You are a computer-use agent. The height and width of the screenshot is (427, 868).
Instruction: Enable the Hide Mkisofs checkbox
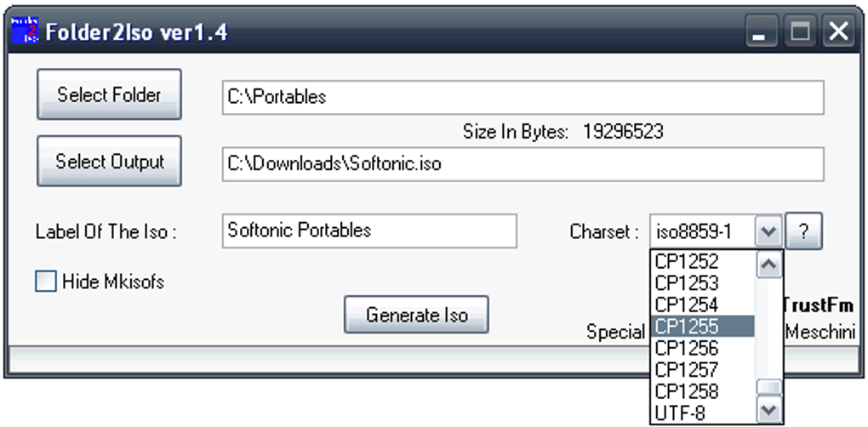pyautogui.click(x=46, y=281)
